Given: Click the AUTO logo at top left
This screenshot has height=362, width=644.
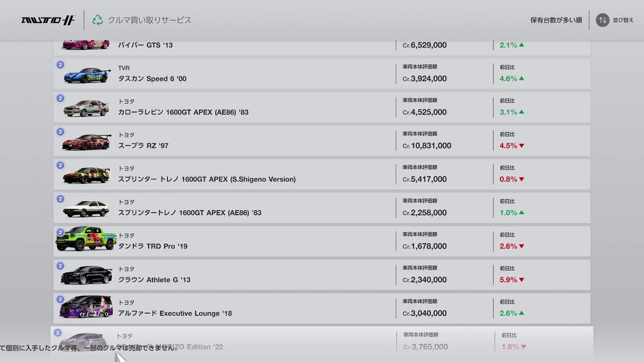Looking at the screenshot, I should coord(48,20).
